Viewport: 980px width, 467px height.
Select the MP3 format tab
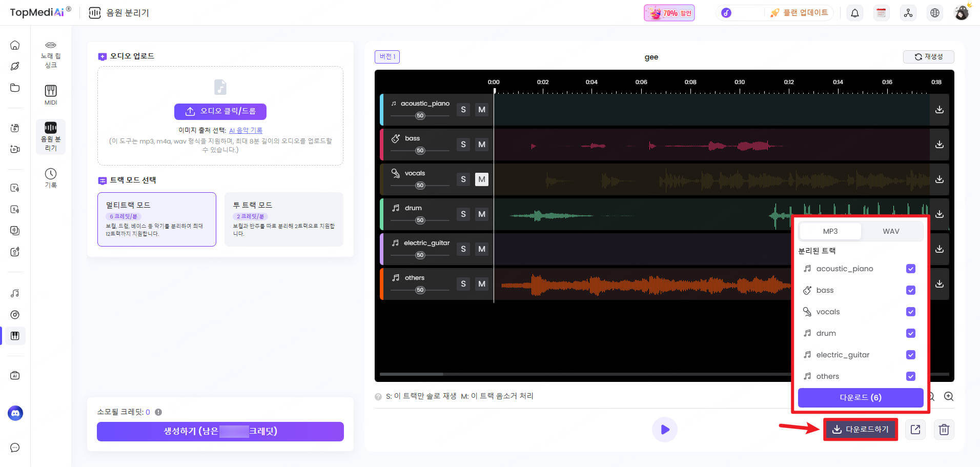point(830,231)
